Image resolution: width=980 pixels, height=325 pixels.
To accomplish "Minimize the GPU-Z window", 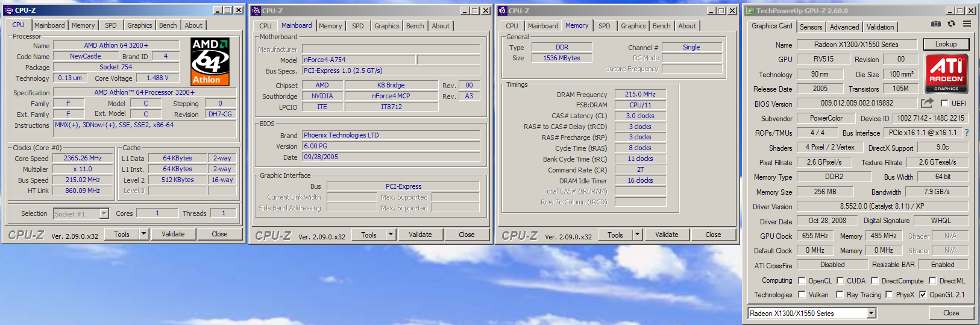I will click(x=950, y=11).
